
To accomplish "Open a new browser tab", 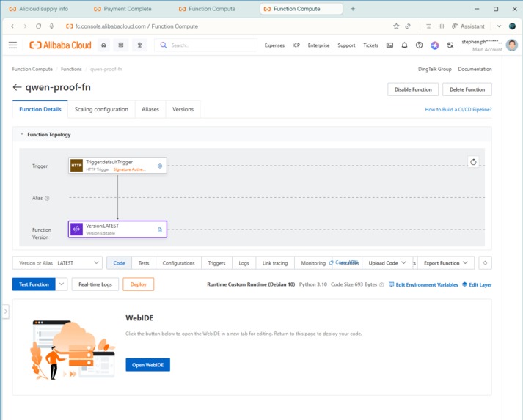I will point(353,9).
